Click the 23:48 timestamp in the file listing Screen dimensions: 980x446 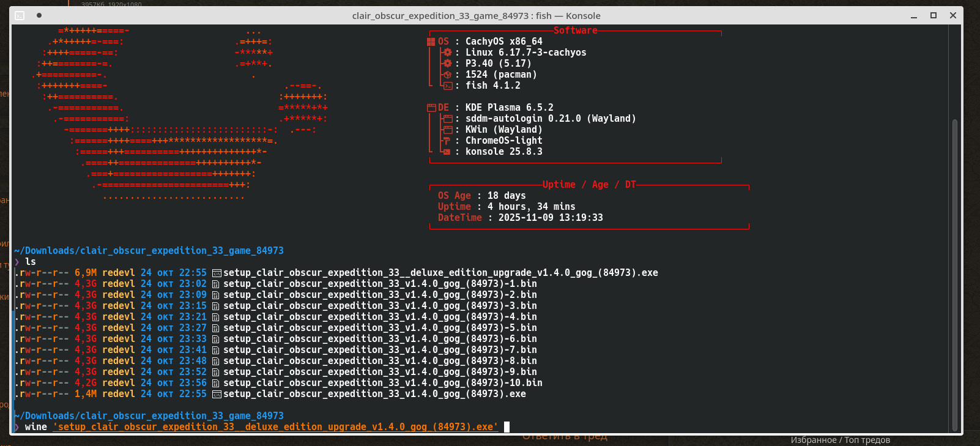coord(193,361)
